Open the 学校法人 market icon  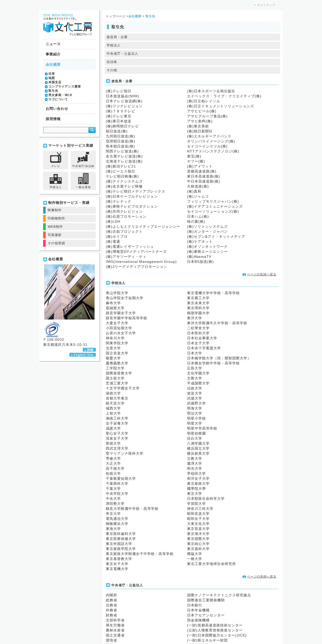click(x=56, y=181)
